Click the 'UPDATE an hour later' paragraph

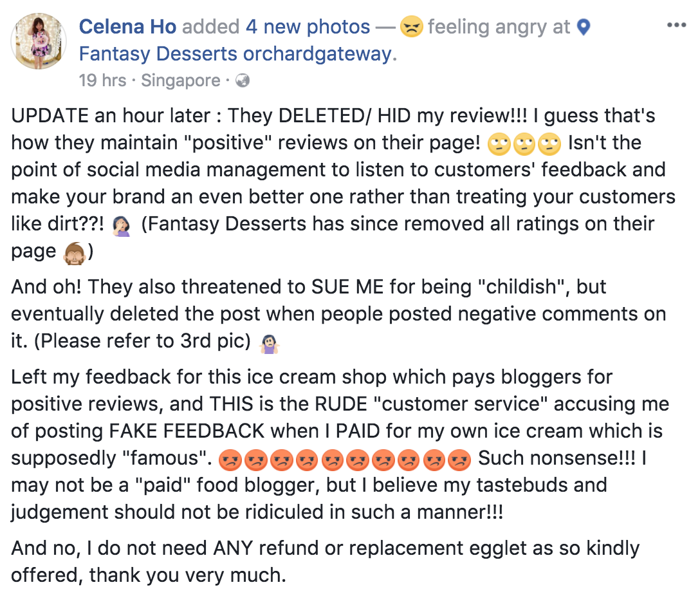point(343,183)
